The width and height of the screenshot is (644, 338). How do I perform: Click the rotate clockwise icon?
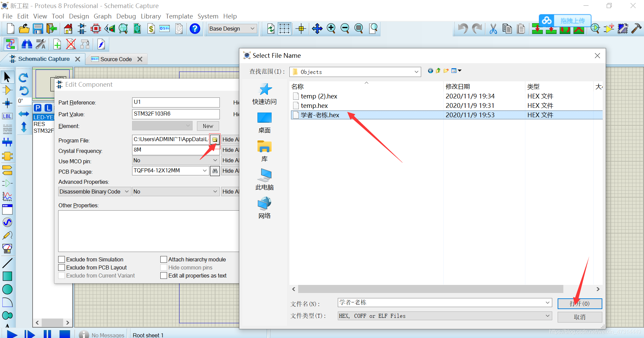coord(24,78)
